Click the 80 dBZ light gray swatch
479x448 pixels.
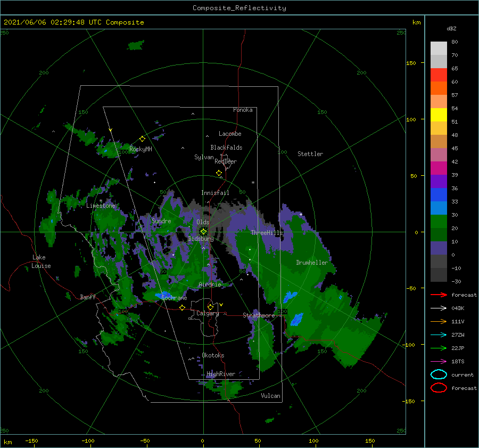439,48
